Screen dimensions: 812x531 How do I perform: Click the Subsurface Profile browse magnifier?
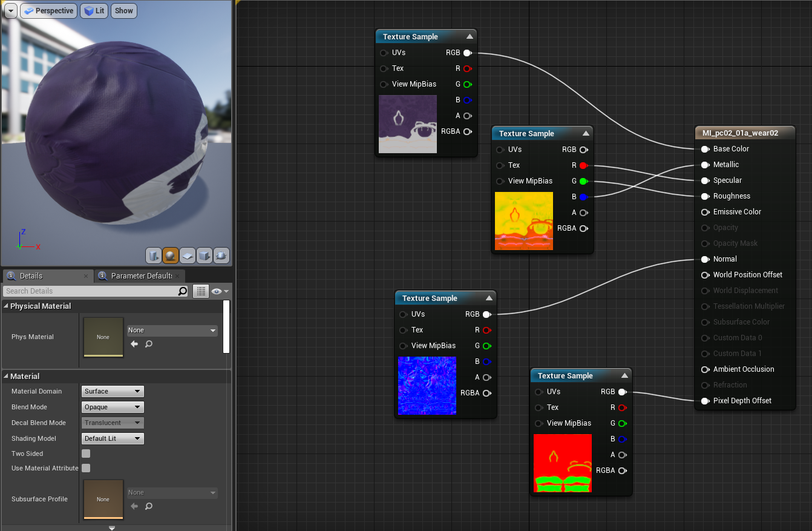(148, 506)
